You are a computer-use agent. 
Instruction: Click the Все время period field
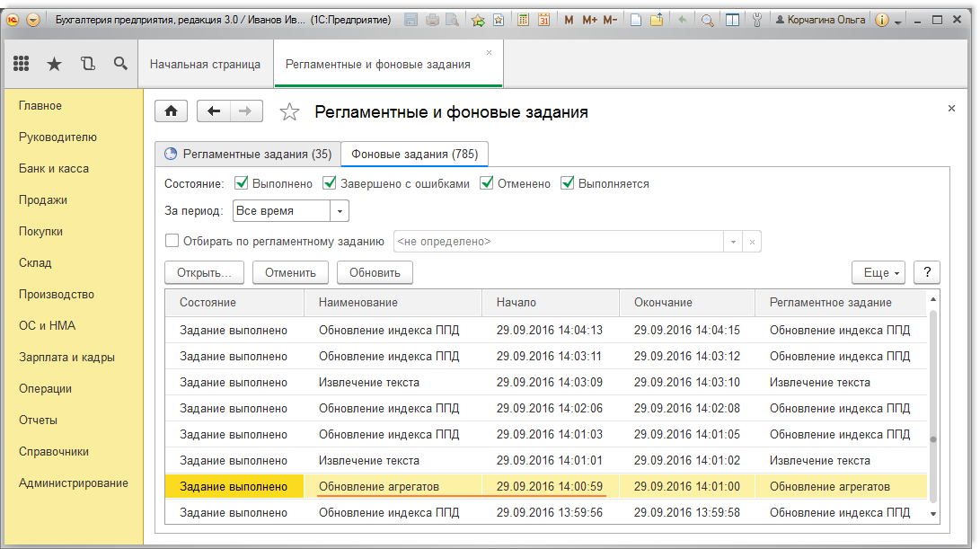281,211
